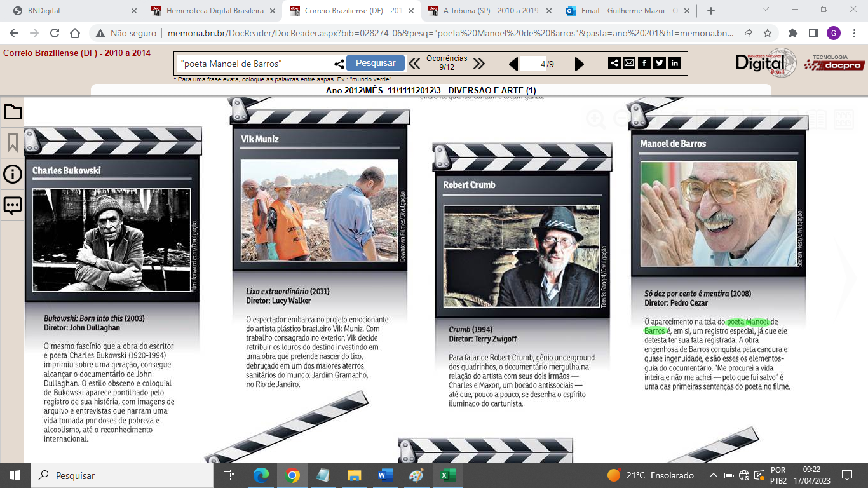868x488 pixels.
Task: Click 'Ocorrências 9/12' counter text
Action: click(447, 63)
